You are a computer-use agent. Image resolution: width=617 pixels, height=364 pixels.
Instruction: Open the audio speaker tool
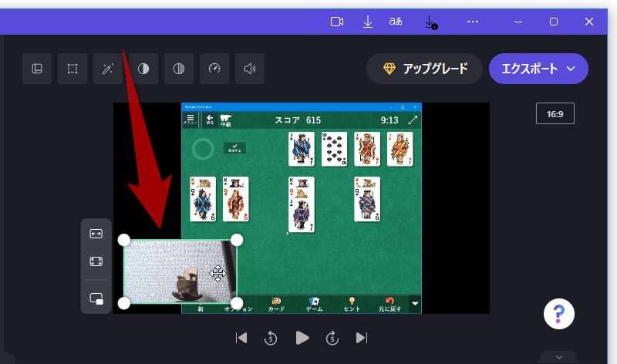coord(249,69)
